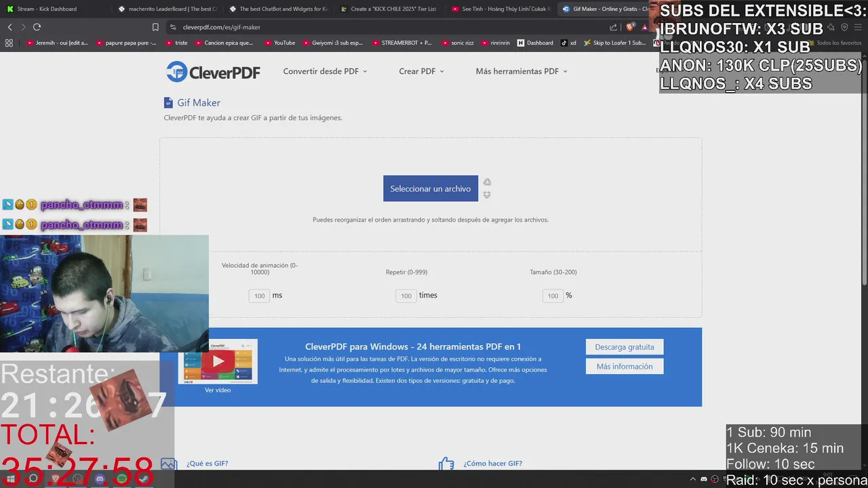
Task: Click the address bar URL cleverpdf.com/es/gif-maker
Action: click(222, 27)
